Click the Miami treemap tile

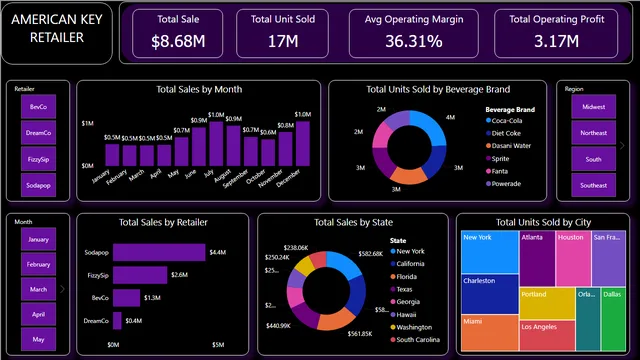[x=490, y=333]
